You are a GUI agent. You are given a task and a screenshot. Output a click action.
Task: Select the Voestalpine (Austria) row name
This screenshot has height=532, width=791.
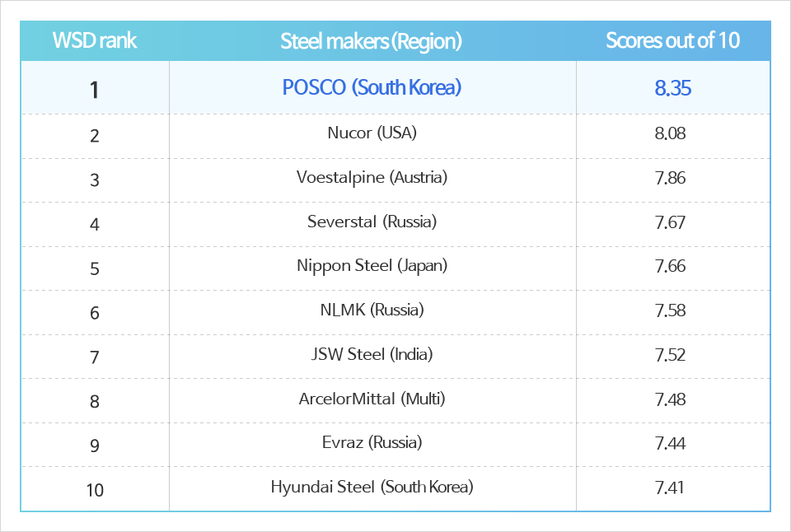pos(372,177)
